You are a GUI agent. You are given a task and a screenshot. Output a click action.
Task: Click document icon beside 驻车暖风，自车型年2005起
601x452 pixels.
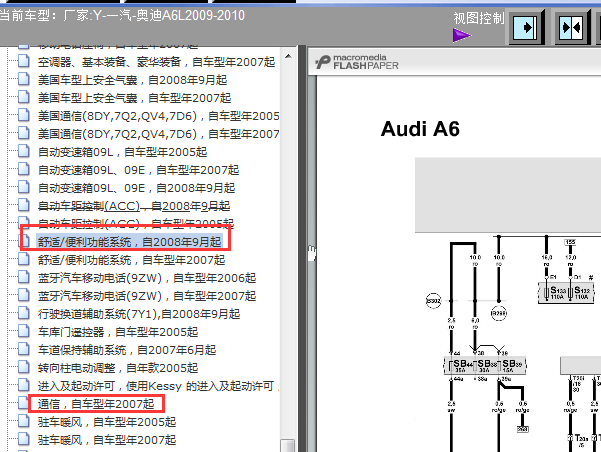point(24,422)
